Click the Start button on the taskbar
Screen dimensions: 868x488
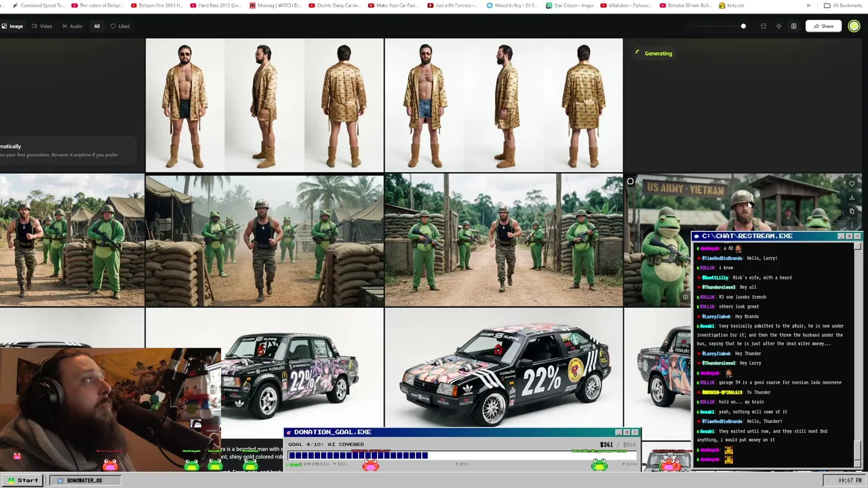[x=23, y=480]
